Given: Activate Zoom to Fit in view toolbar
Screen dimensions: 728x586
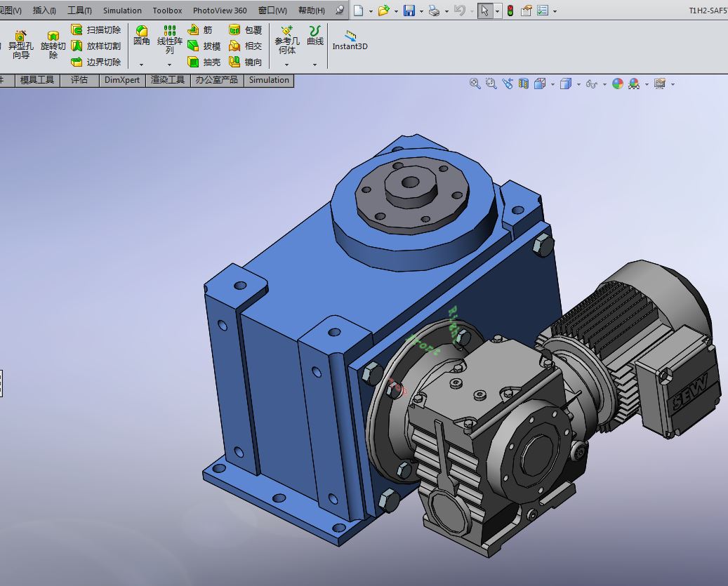Looking at the screenshot, I should pos(475,84).
